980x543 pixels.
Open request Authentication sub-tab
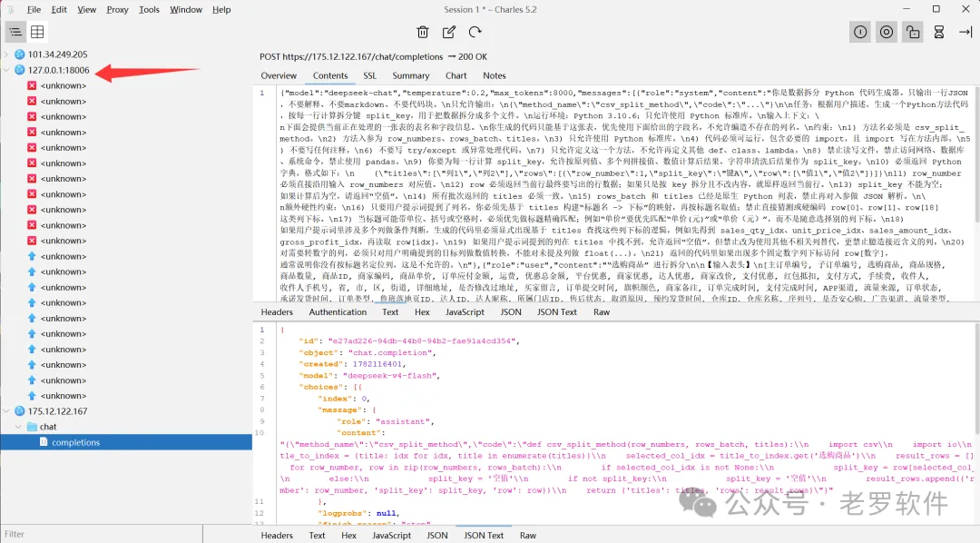coord(338,312)
